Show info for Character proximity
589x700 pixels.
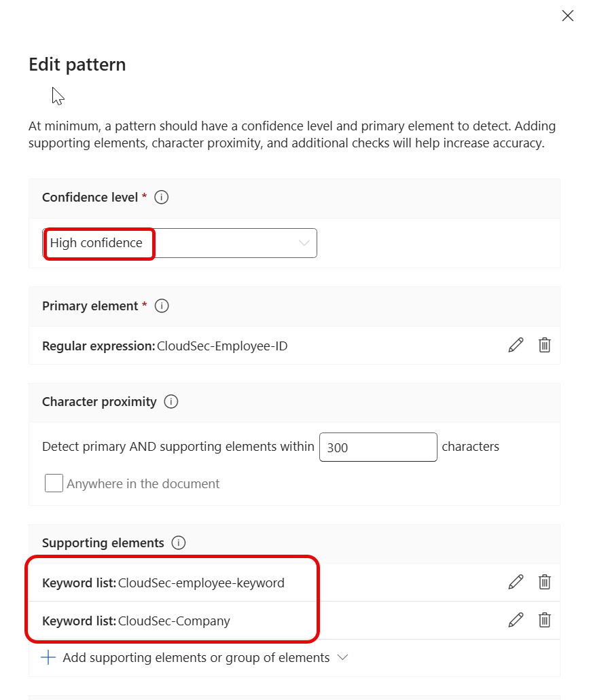pos(171,402)
